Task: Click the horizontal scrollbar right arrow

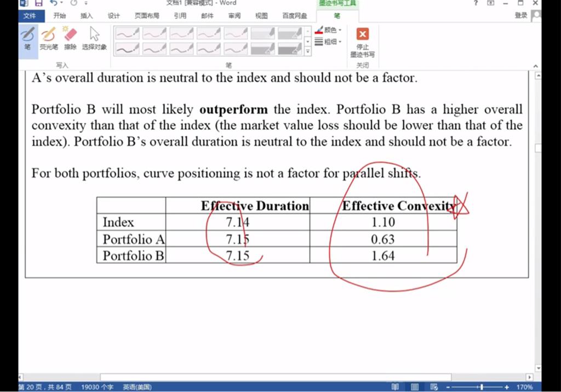Action: point(529,377)
